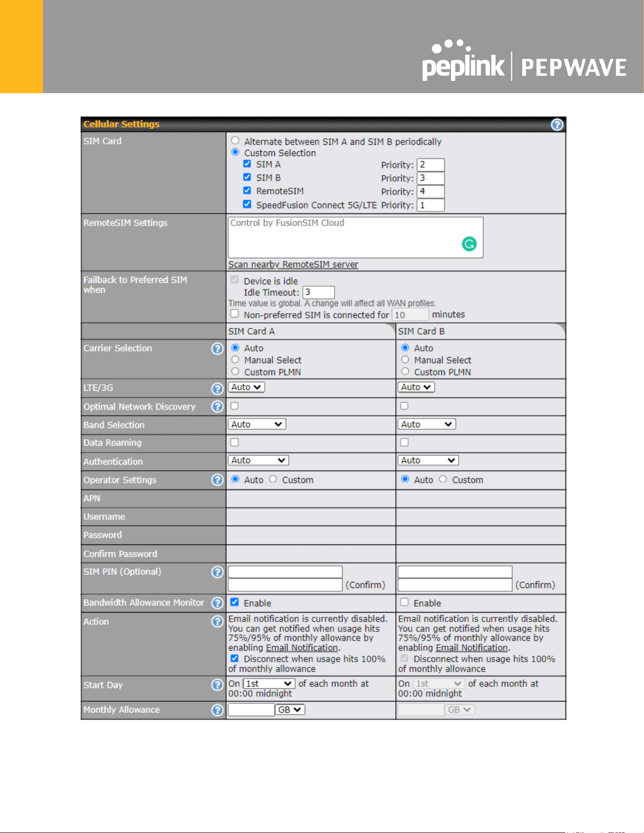Screen dimensions: 644x833
Task: Open Email Notification link under SIM Card B
Action: coord(472,648)
